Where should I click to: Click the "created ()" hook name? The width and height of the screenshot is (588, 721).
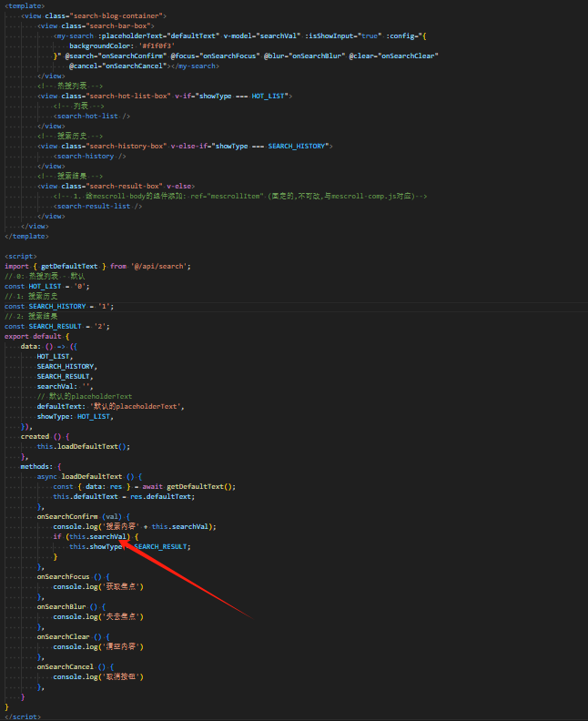pos(41,437)
